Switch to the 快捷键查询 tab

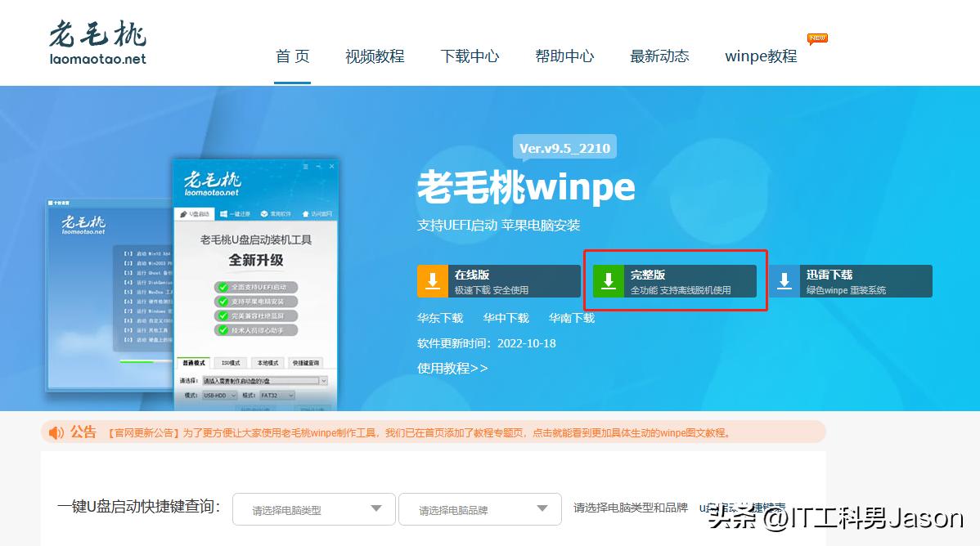pyautogui.click(x=307, y=363)
